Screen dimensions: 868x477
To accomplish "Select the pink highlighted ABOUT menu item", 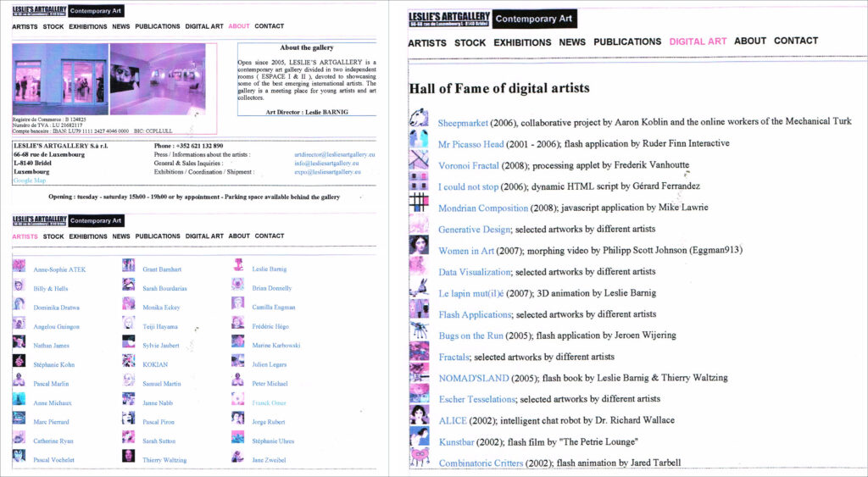I will point(239,26).
